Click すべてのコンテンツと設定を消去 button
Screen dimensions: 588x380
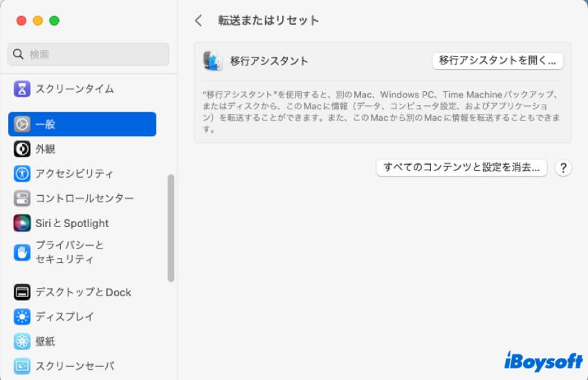(461, 168)
